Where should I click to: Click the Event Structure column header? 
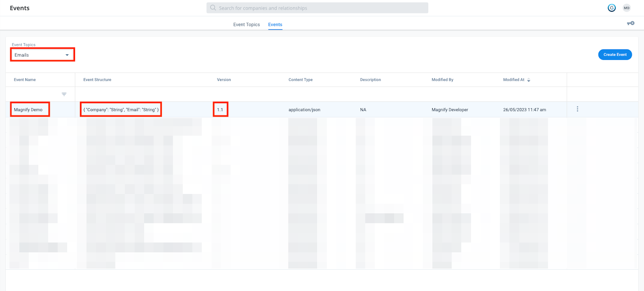[97, 80]
